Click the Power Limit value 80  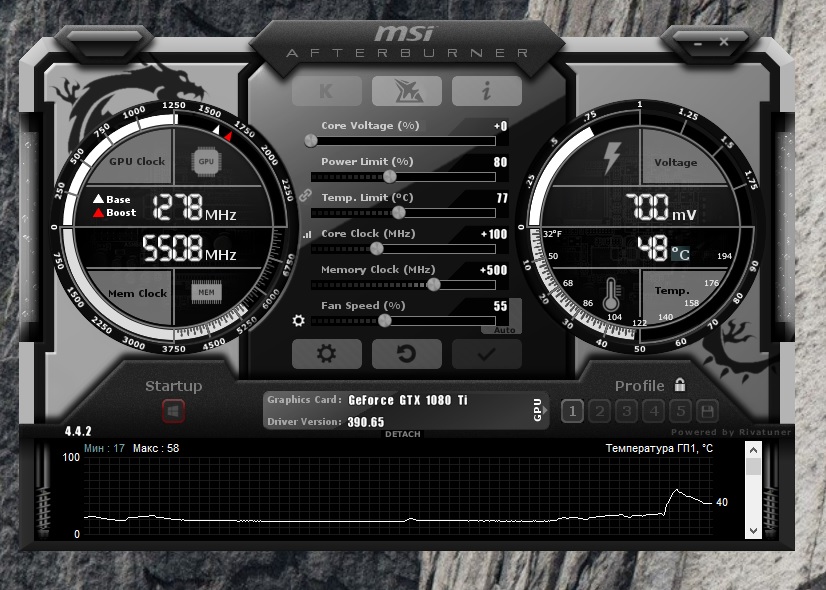500,162
